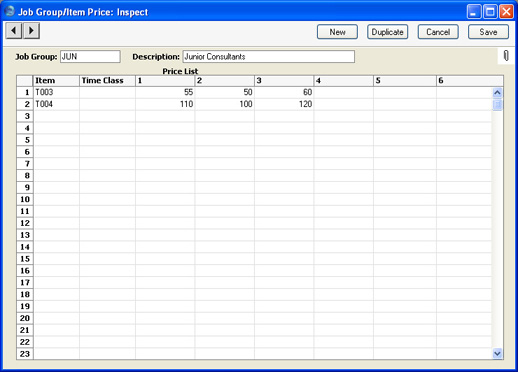518x372 pixels.
Task: Go to previous record arrow
Action: pos(14,31)
